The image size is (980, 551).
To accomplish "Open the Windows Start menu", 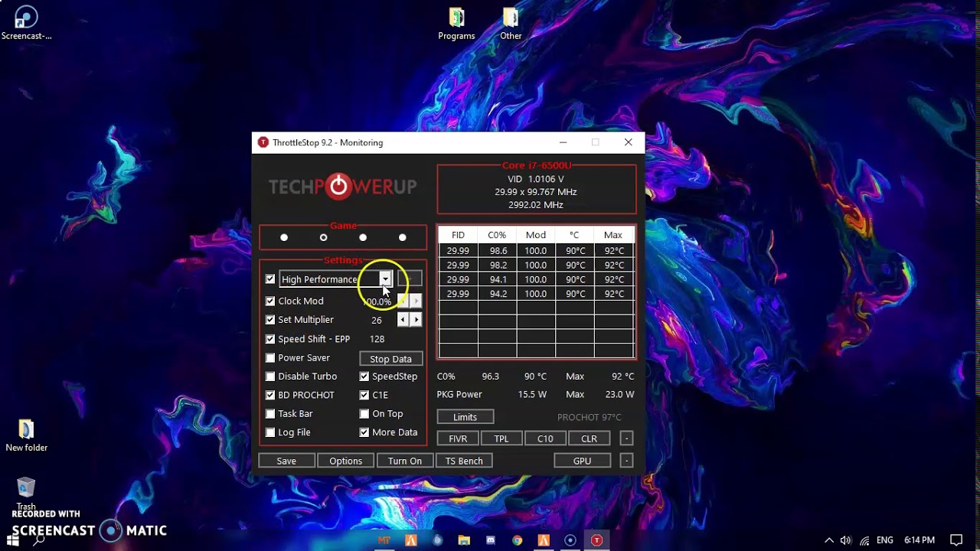I will [12, 540].
